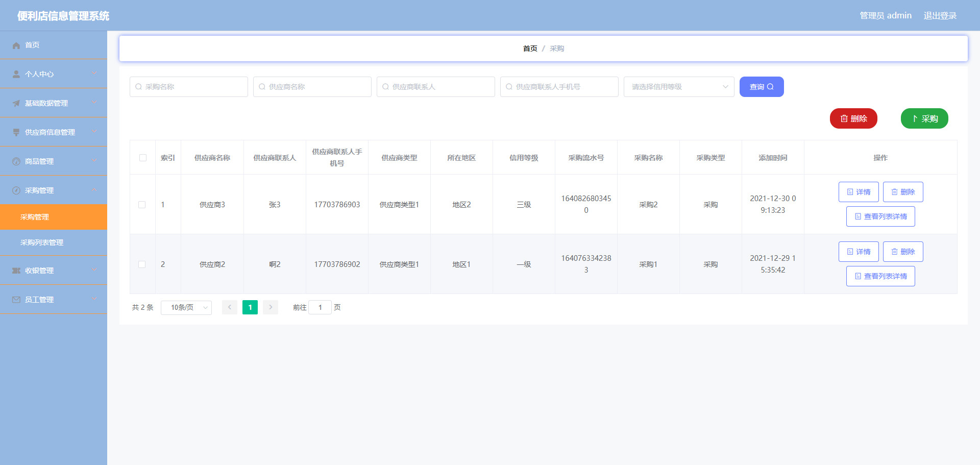Click trash icon on 供应商2 row 删除
This screenshot has width=980, height=465.
pos(894,252)
